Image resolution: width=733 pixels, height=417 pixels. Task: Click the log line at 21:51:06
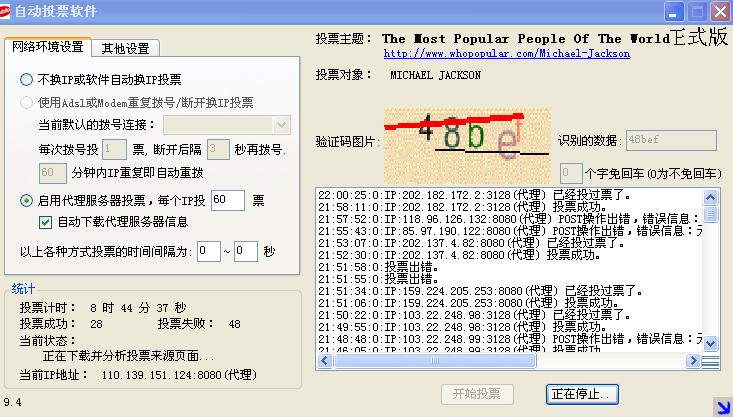(468, 303)
